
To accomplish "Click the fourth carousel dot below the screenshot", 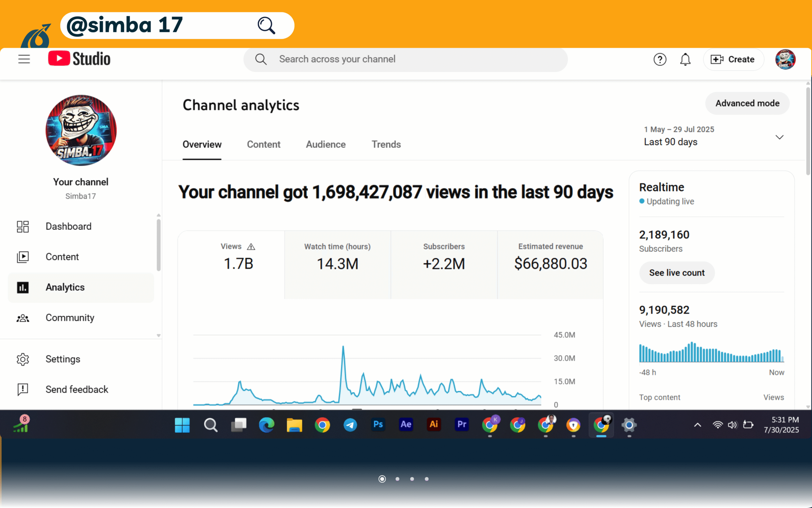I will pyautogui.click(x=427, y=479).
